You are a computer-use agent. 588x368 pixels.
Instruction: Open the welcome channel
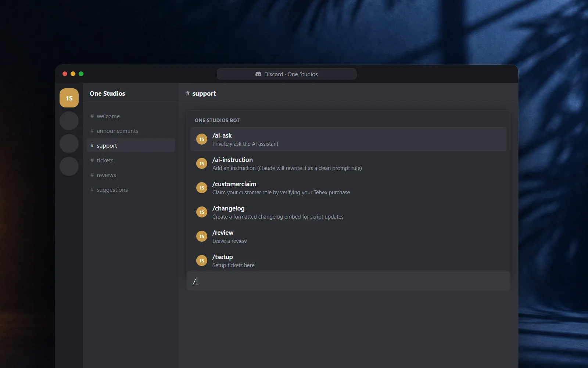pos(131,116)
